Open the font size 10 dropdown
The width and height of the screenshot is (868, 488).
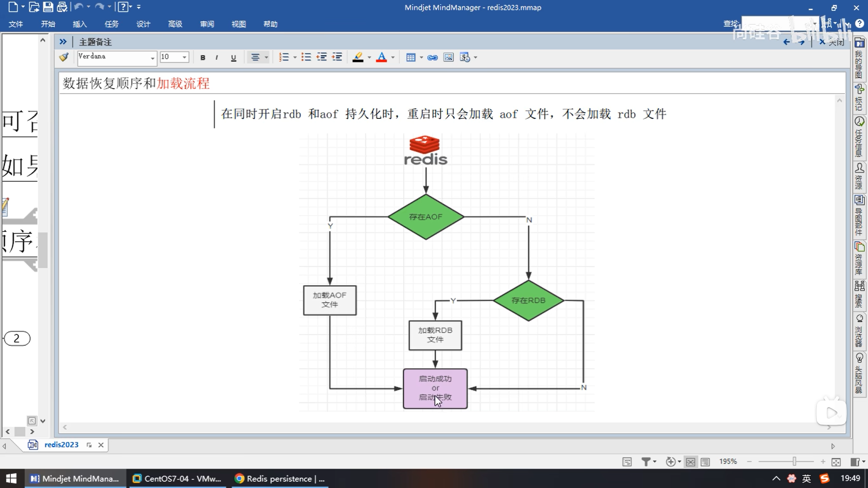(184, 57)
